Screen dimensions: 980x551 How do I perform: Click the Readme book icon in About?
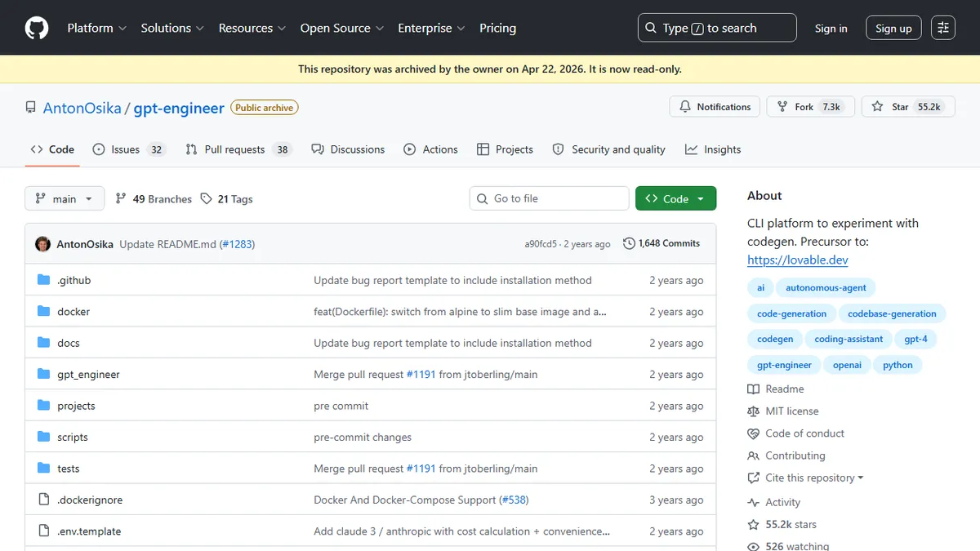pos(753,389)
